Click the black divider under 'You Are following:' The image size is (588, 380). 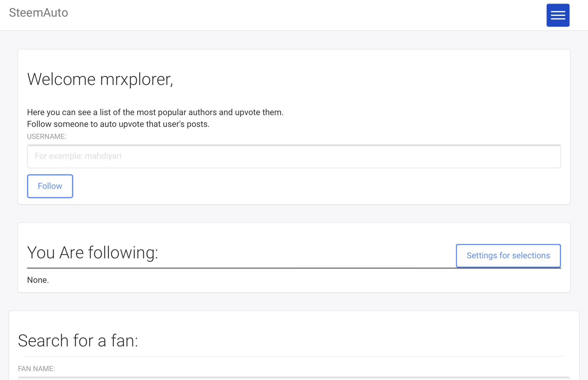click(x=230, y=268)
